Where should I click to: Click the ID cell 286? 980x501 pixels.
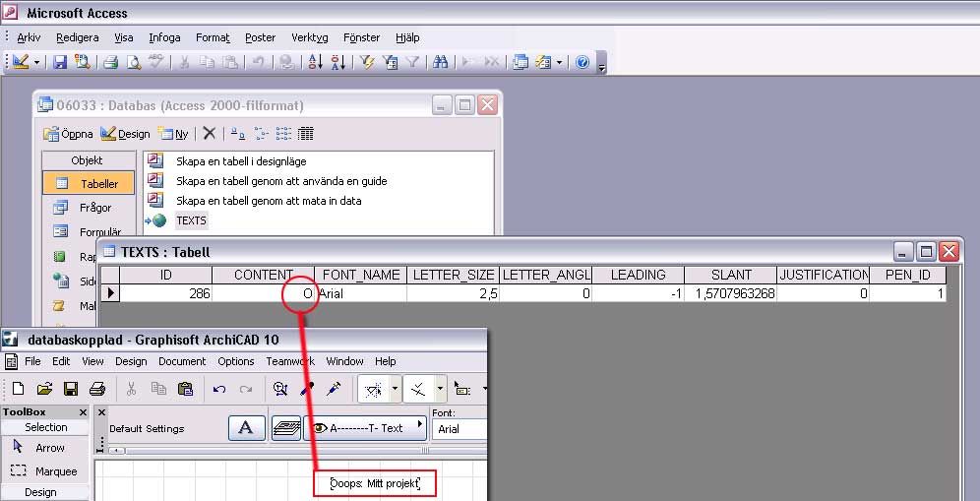point(165,292)
